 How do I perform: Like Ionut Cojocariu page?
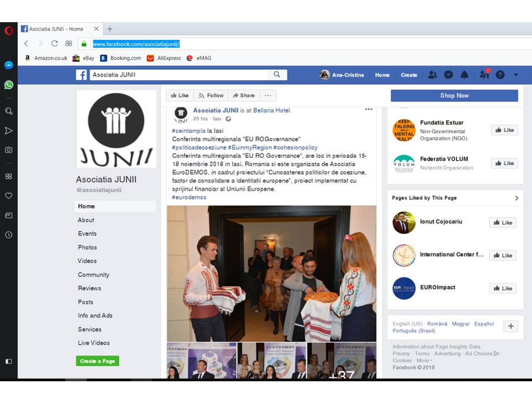click(x=503, y=223)
